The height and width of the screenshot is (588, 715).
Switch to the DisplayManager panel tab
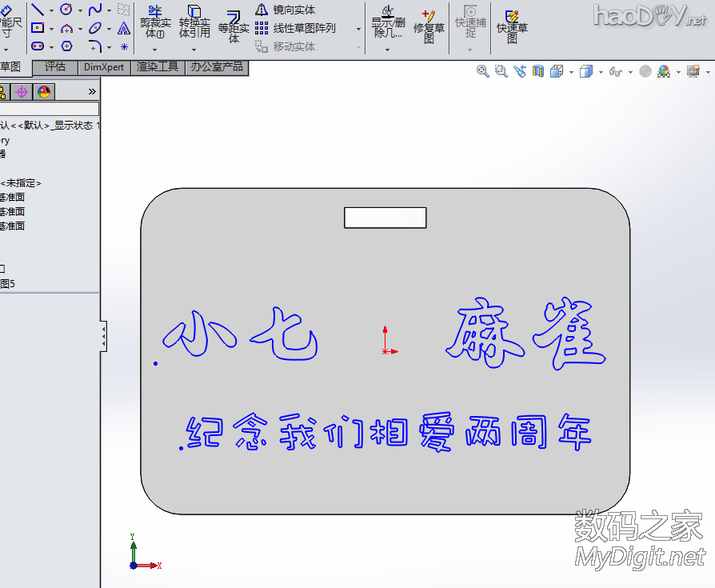[44, 91]
